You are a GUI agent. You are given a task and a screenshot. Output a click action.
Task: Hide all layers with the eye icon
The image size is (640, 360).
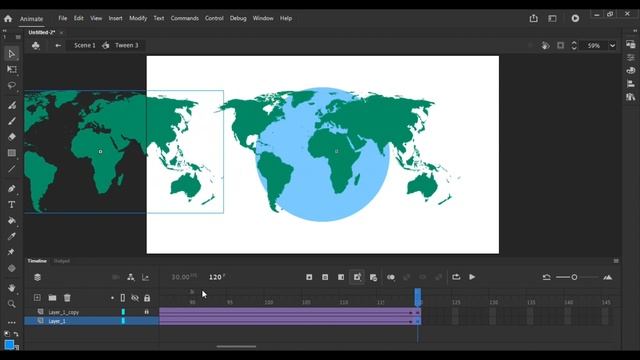pos(135,298)
